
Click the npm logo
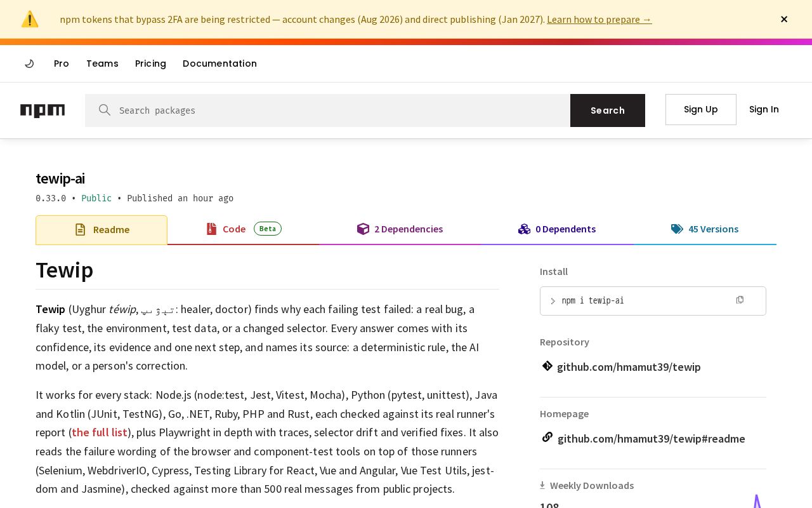tap(43, 110)
